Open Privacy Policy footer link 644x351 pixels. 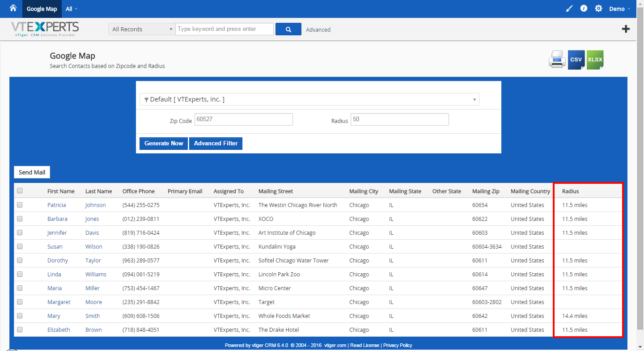(398, 345)
